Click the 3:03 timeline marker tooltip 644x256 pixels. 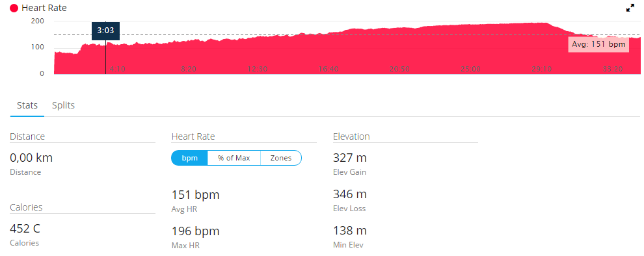click(x=105, y=31)
